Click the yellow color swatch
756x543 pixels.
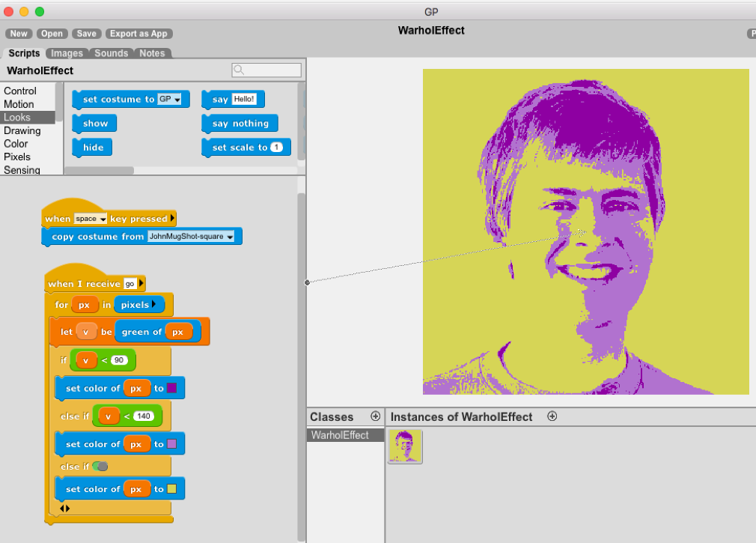[x=171, y=489]
